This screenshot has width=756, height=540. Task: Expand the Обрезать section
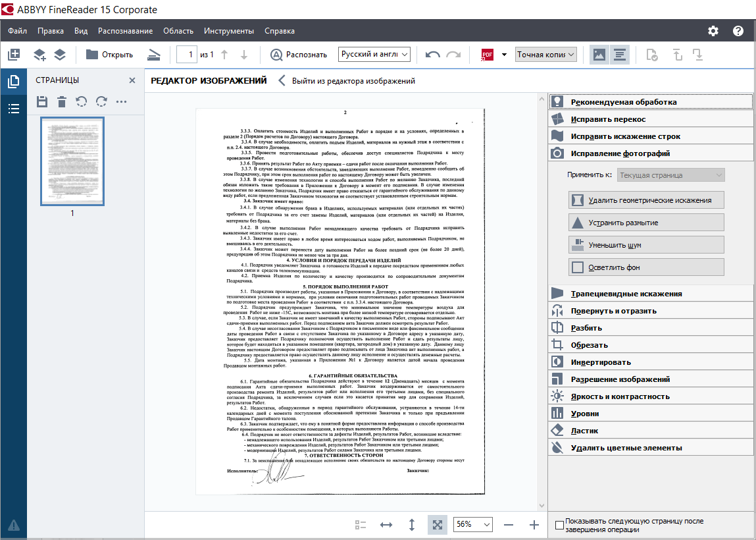pyautogui.click(x=651, y=345)
